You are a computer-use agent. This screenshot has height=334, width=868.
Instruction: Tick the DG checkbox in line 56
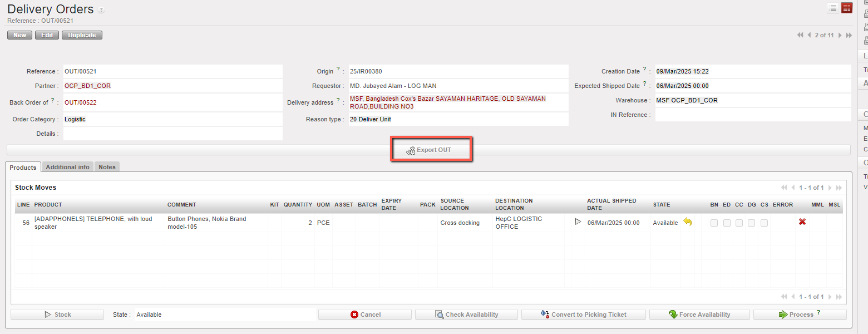click(x=752, y=223)
